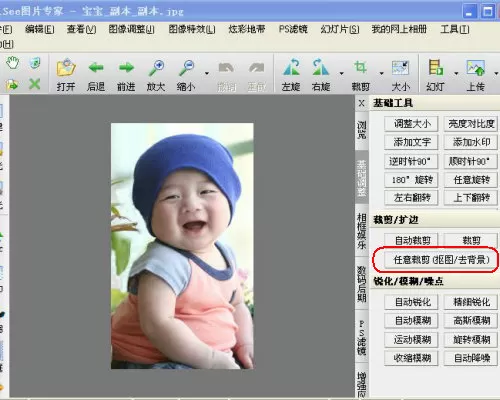Click 收缩模糊 button
This screenshot has width=500, height=400.
click(x=411, y=358)
